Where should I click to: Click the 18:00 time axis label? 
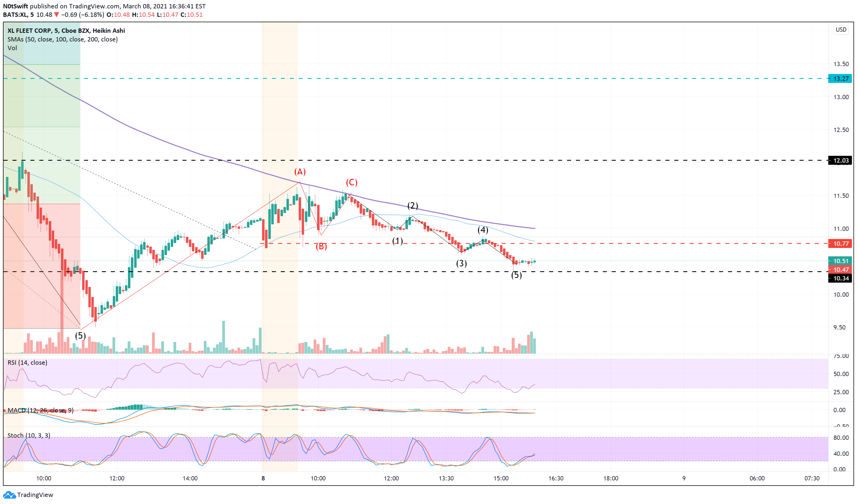click(x=611, y=479)
